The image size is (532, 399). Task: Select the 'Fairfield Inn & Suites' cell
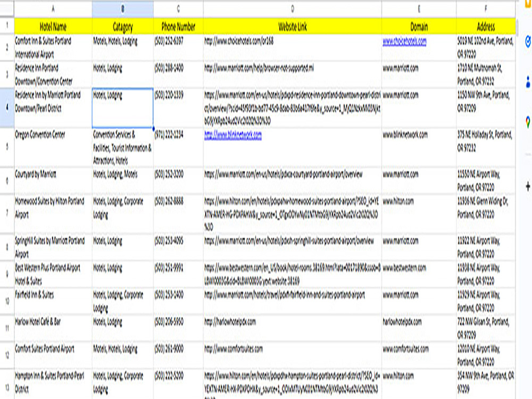[53, 301]
